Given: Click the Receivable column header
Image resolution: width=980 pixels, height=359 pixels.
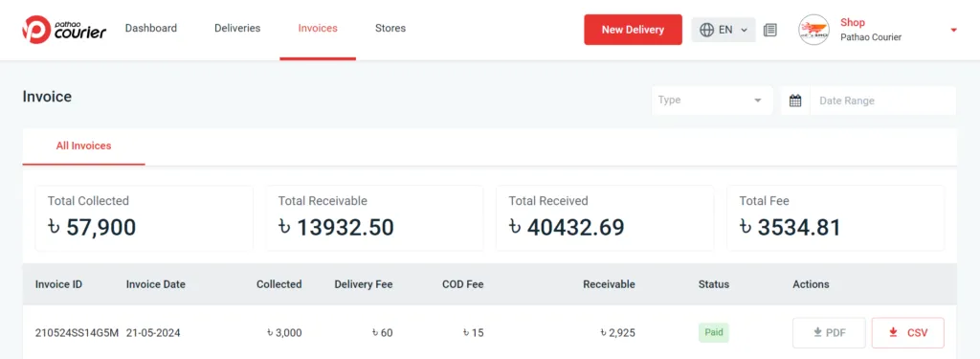Looking at the screenshot, I should tap(609, 284).
